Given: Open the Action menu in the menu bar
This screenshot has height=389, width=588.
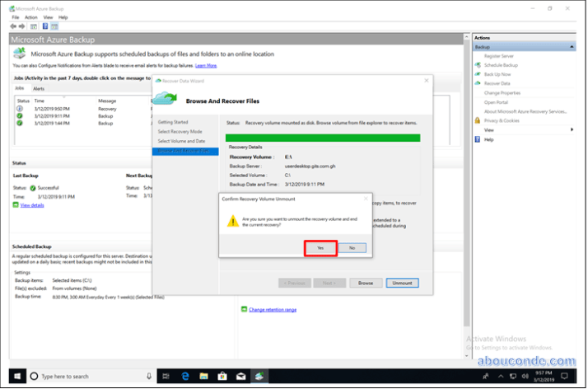Looking at the screenshot, I should click(31, 16).
